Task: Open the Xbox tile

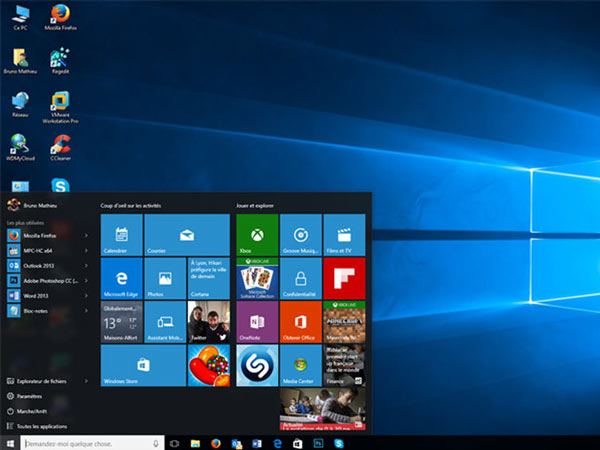Action: pyautogui.click(x=257, y=235)
